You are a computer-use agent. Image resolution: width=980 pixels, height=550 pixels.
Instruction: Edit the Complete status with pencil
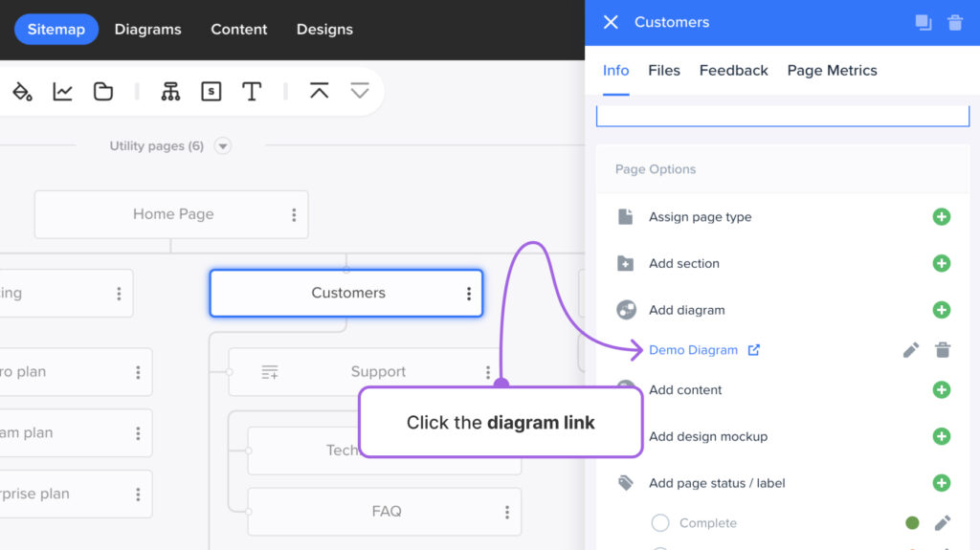coord(943,522)
